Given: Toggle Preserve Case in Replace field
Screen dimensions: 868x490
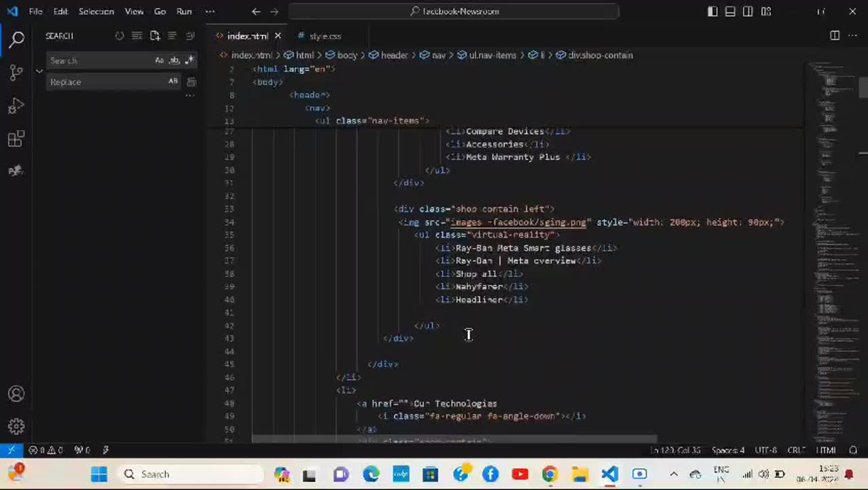Looking at the screenshot, I should [173, 82].
